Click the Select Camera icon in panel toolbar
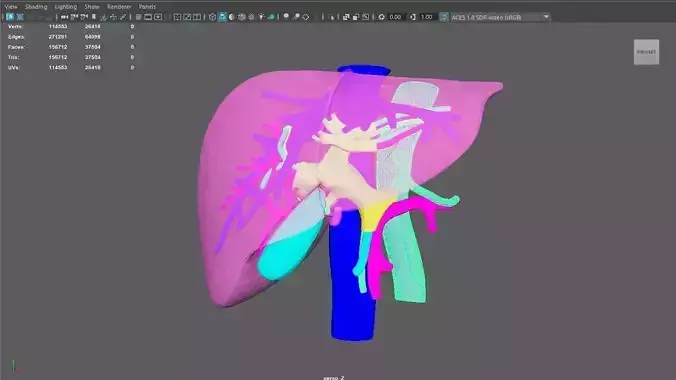Screen dimensions: 676x380 coord(64,17)
